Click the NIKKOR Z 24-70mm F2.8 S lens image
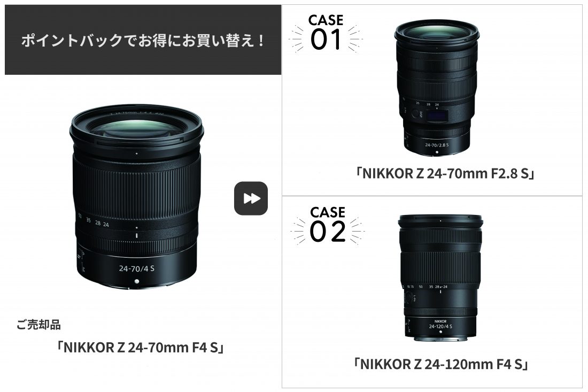 (x=437, y=88)
